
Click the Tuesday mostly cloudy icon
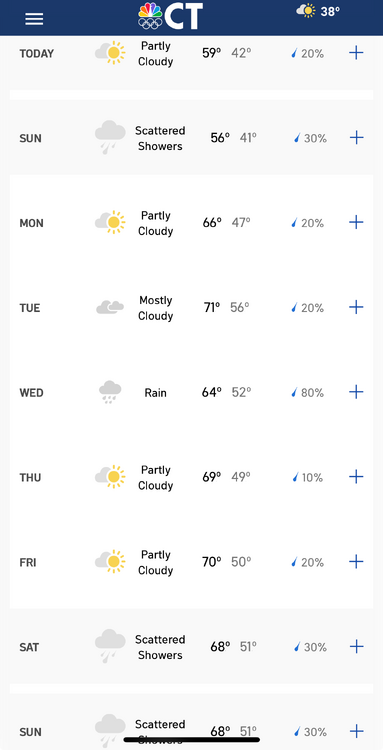click(x=110, y=307)
